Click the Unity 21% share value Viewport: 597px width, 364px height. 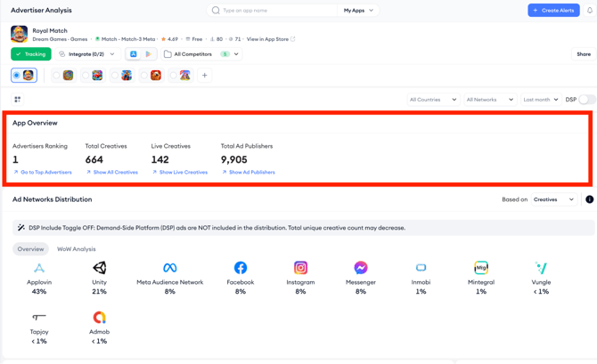coord(100,291)
